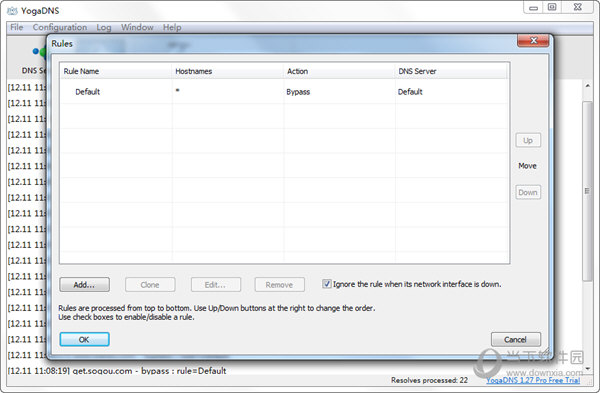
Task: Confirm rules with the OK button
Action: (x=84, y=339)
